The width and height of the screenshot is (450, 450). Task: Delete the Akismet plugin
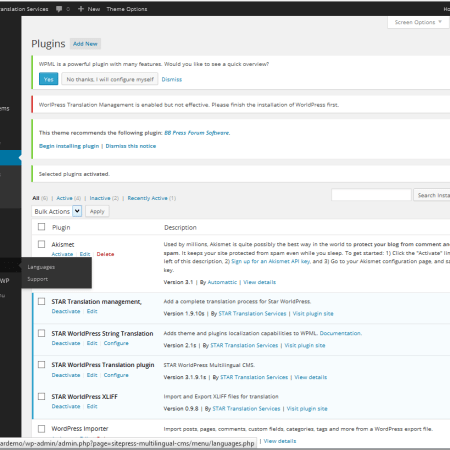pyautogui.click(x=105, y=254)
